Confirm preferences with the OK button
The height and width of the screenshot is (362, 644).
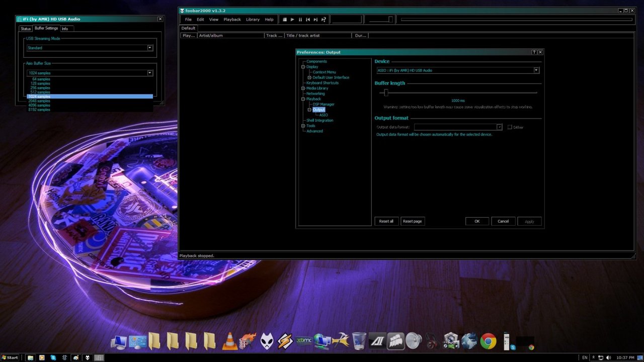477,221
